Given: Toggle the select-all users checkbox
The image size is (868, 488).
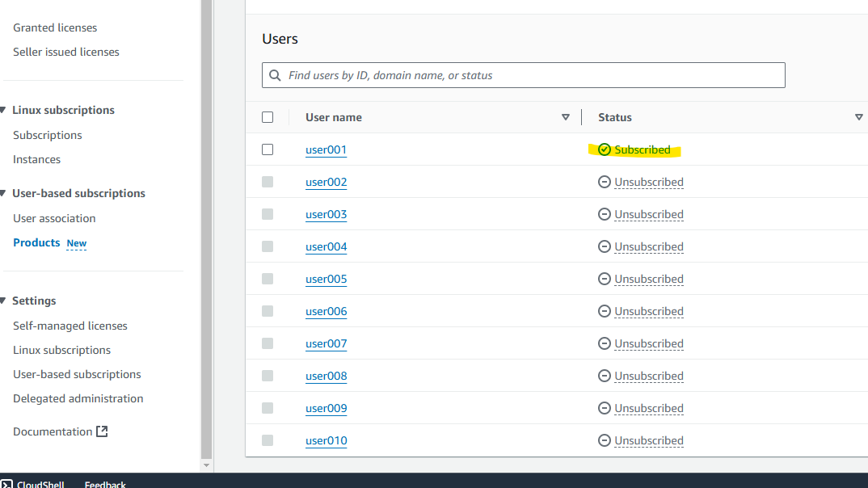Looking at the screenshot, I should [x=268, y=117].
